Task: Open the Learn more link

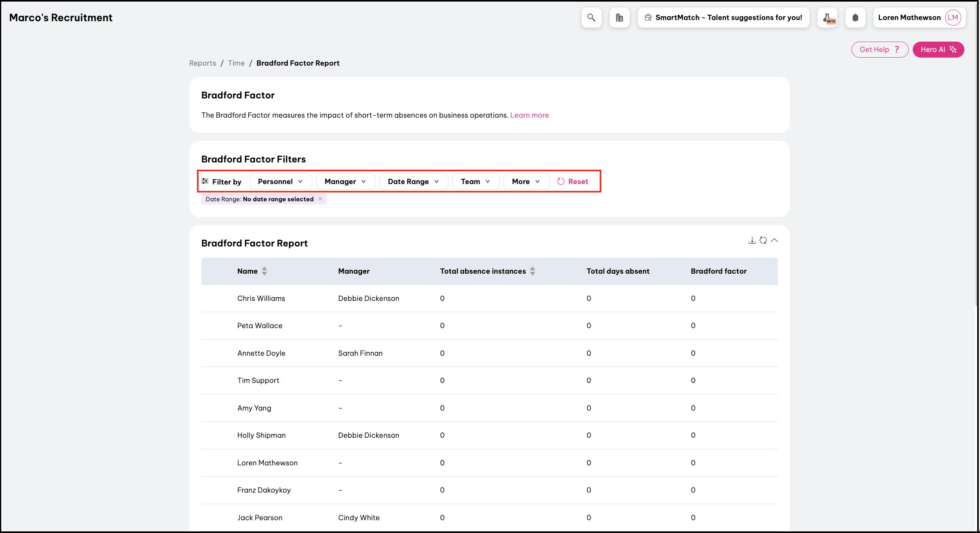Action: point(529,115)
